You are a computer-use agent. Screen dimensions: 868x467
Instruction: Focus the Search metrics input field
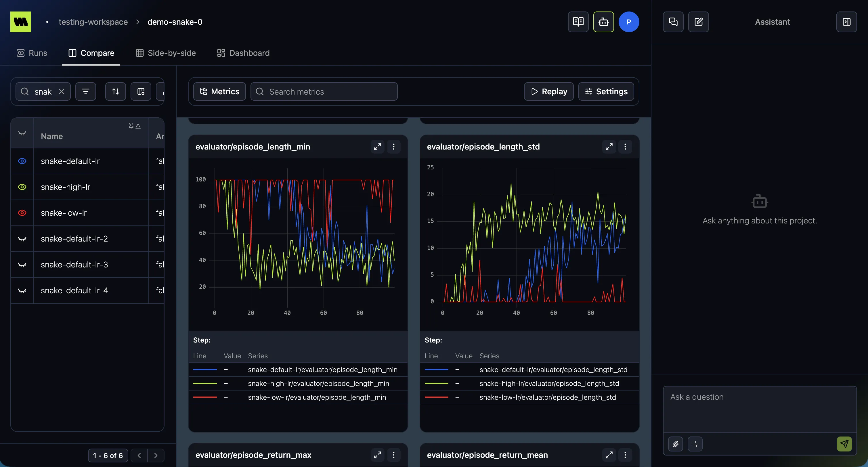click(x=324, y=91)
